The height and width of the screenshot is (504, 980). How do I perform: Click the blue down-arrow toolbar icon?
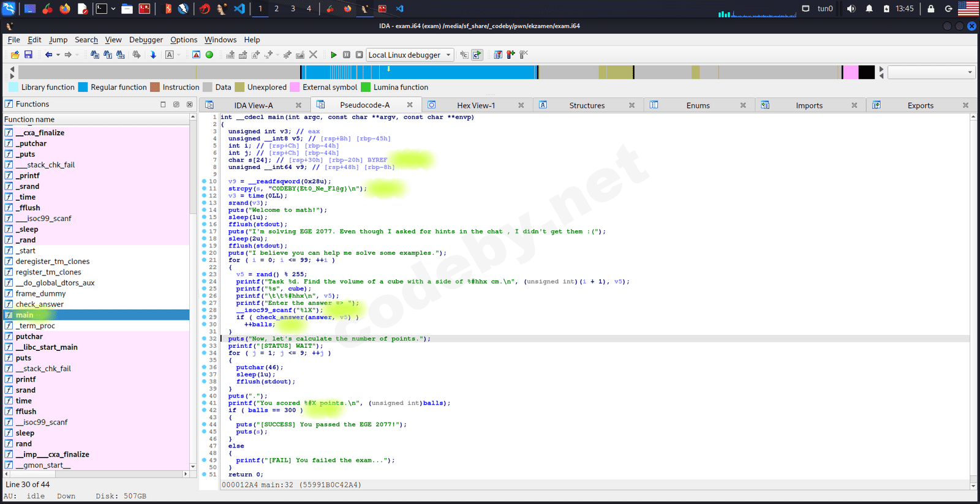(153, 55)
